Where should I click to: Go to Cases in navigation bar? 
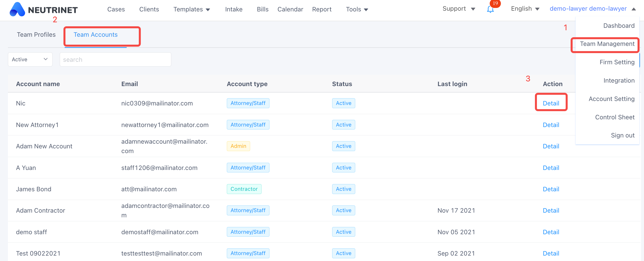click(x=116, y=9)
